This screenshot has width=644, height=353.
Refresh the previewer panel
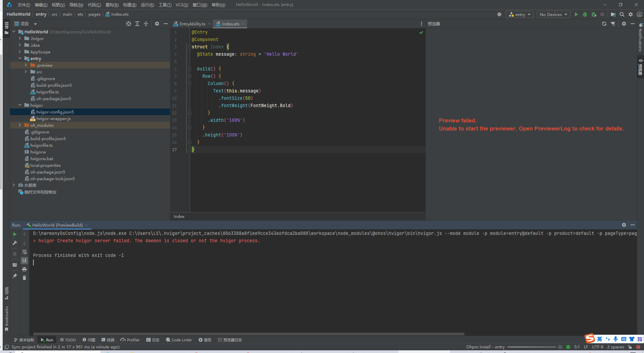604,24
